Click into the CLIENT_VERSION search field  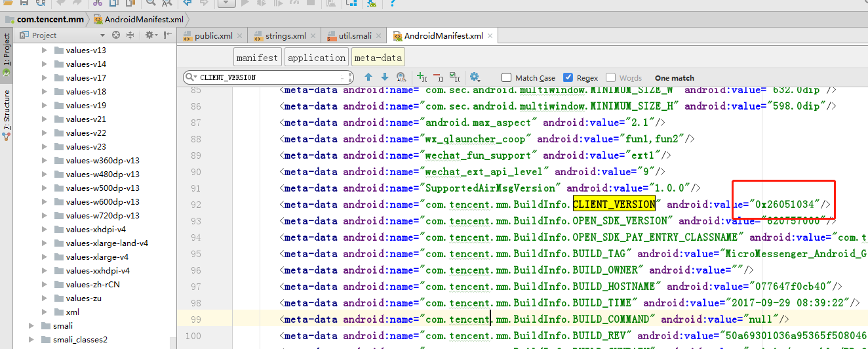[x=269, y=77]
